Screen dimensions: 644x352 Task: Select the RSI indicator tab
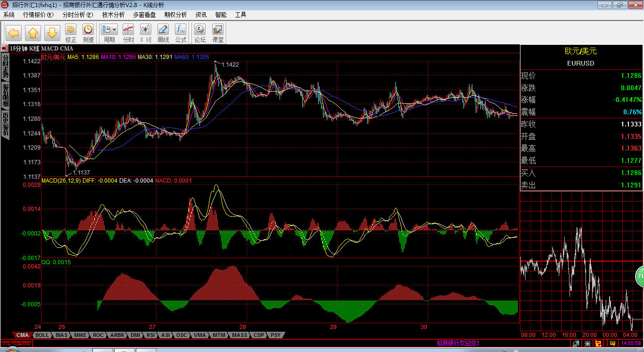(x=150, y=335)
